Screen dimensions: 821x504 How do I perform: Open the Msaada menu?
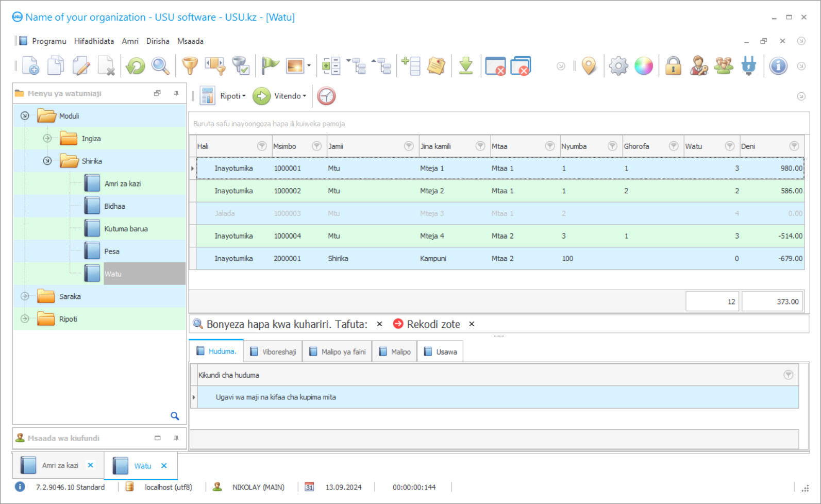point(190,41)
